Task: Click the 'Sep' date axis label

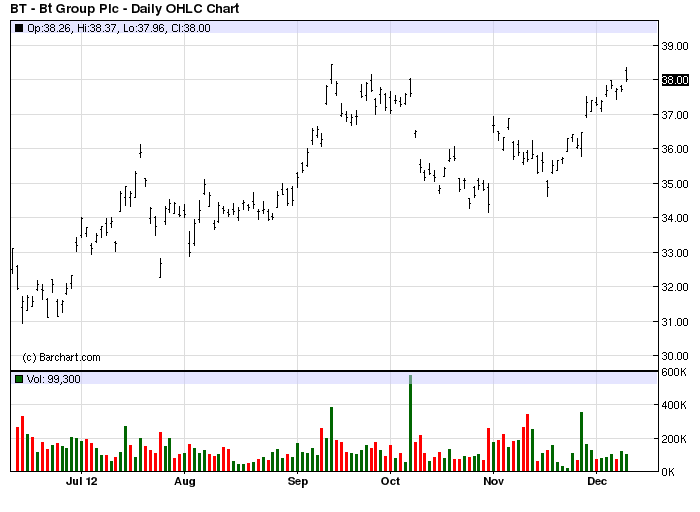Action: (297, 481)
